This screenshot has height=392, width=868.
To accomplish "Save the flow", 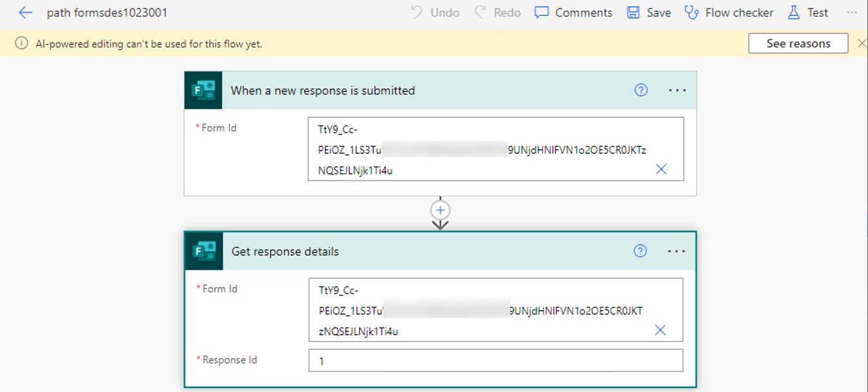I will click(649, 13).
